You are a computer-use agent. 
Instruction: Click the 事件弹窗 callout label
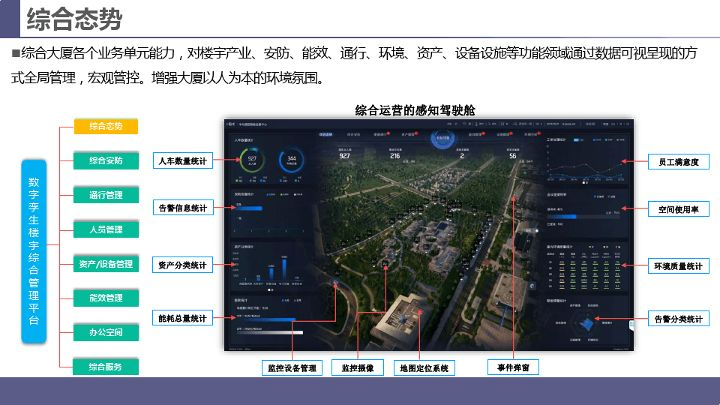513,367
